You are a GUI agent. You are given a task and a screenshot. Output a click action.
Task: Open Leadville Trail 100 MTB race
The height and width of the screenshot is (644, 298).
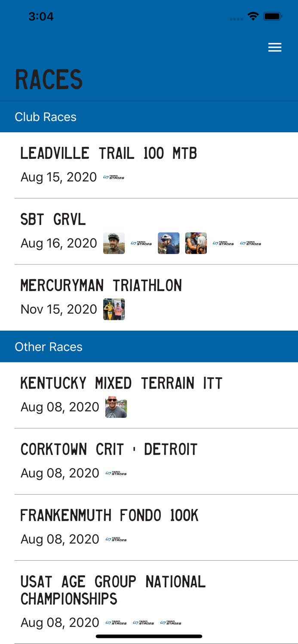click(x=109, y=153)
